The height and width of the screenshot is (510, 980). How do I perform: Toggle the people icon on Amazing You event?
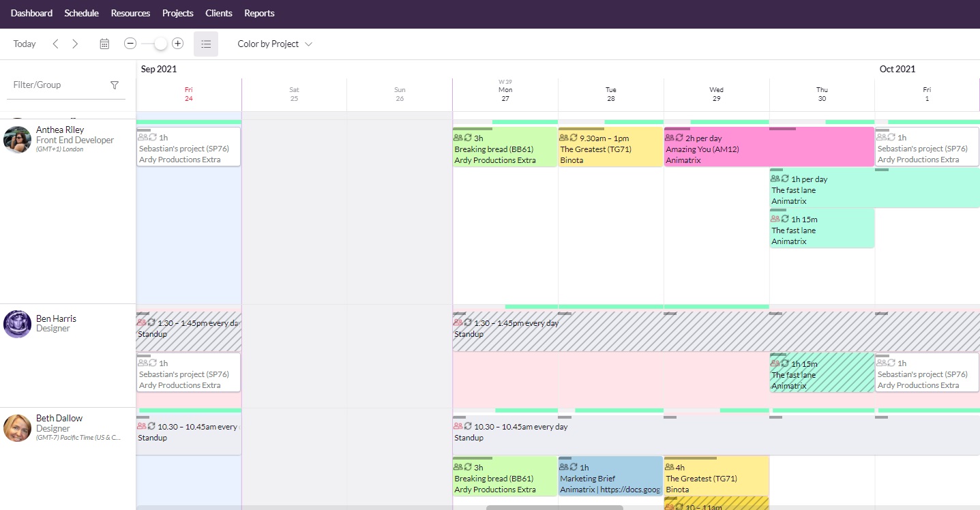click(670, 138)
